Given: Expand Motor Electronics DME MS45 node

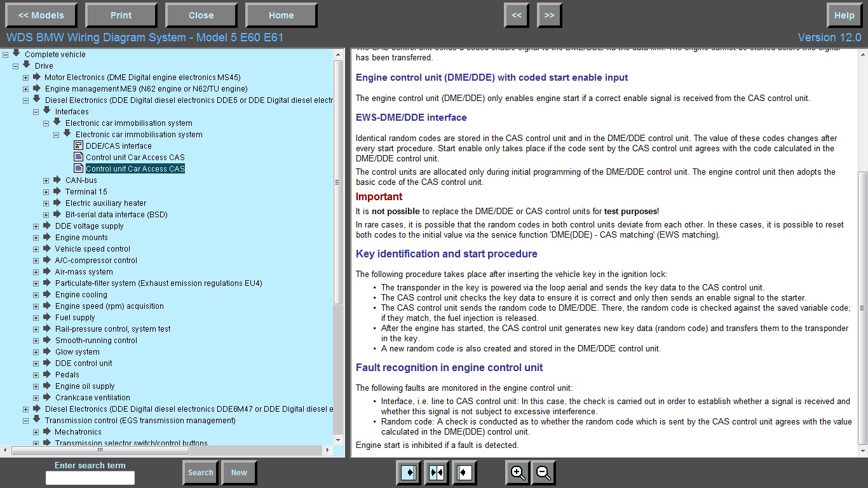Looking at the screenshot, I should pyautogui.click(x=25, y=78).
